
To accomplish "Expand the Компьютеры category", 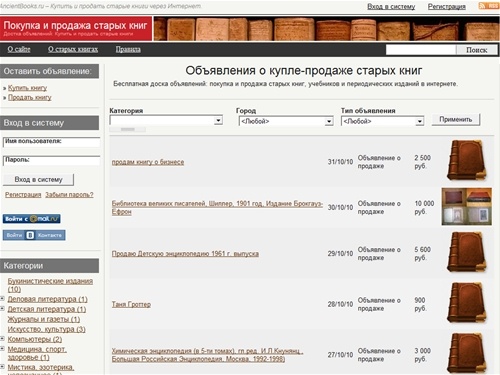I will [x=2, y=338].
